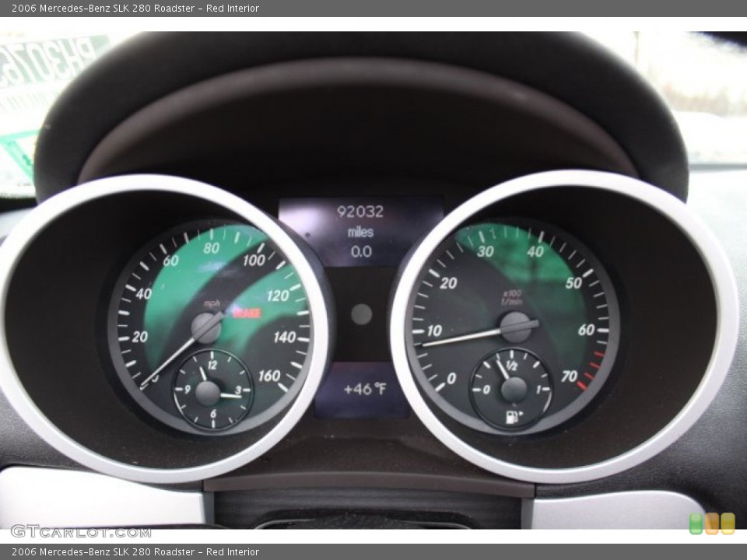
Task: Click the top title "2006 Mercedes-Benz SLK 280 Roadster"
Action: coord(103,8)
